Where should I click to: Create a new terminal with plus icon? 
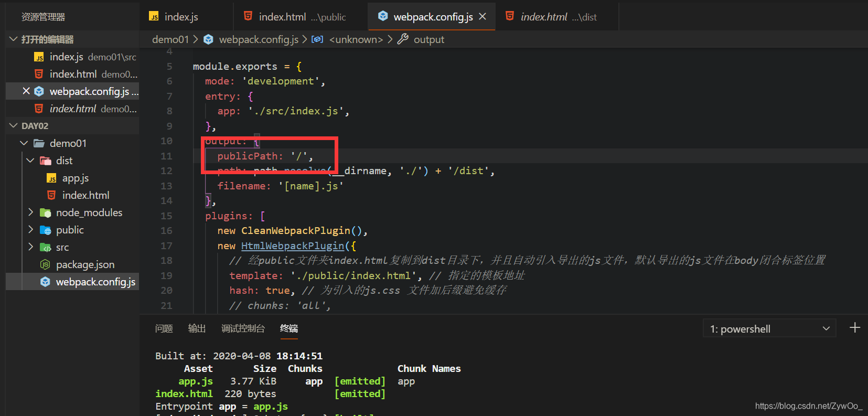click(855, 328)
